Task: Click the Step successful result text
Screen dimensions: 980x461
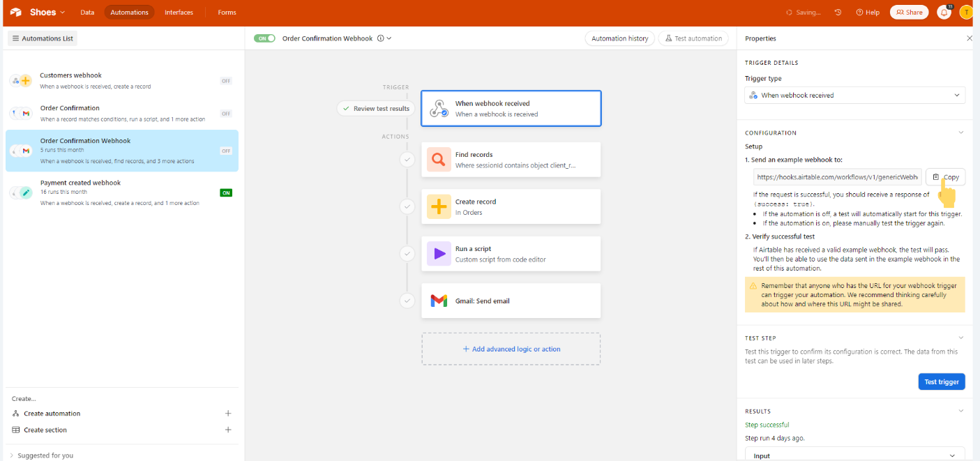Action: click(x=767, y=425)
